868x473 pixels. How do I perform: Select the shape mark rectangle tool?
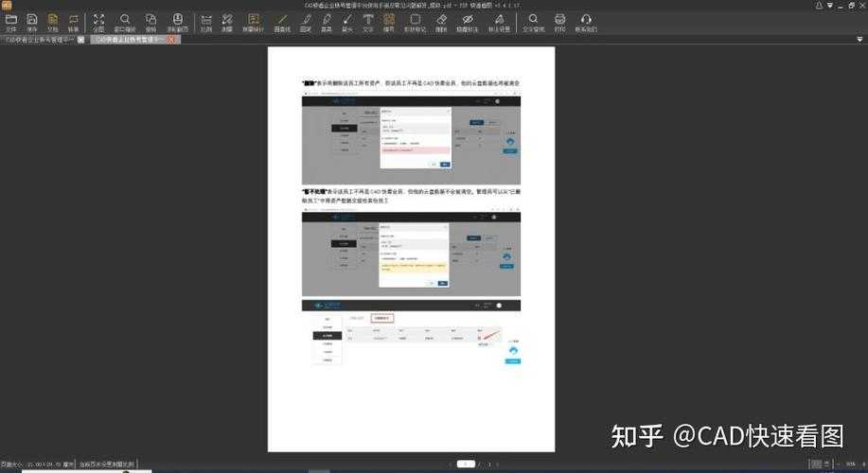tap(415, 22)
